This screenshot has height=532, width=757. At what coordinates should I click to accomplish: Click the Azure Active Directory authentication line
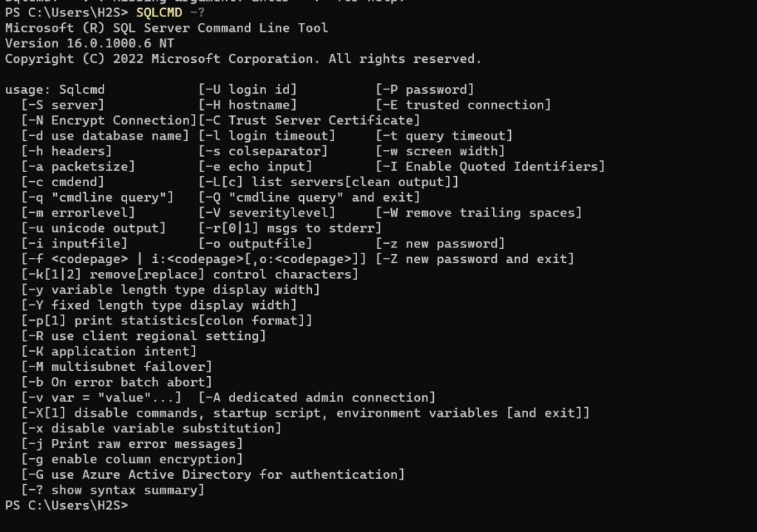pyautogui.click(x=213, y=474)
